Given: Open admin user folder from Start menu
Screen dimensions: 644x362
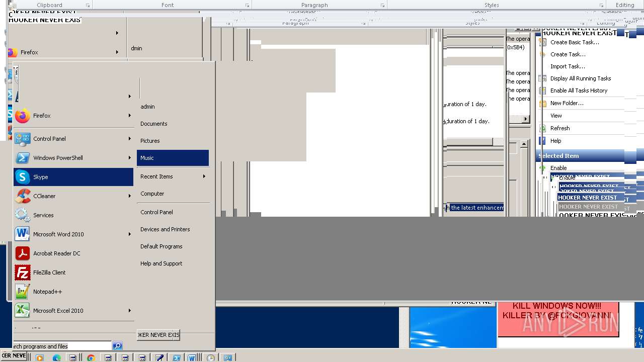Looking at the screenshot, I should pyautogui.click(x=147, y=107).
